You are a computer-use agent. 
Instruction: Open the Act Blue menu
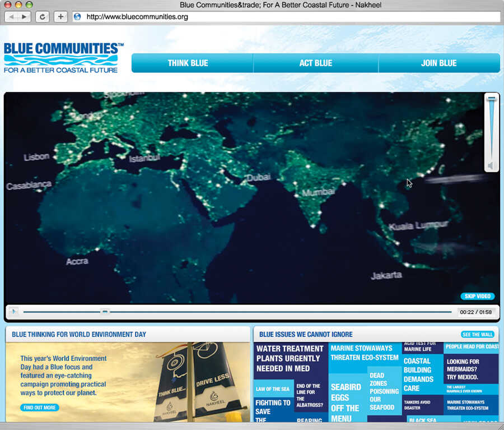(x=316, y=63)
